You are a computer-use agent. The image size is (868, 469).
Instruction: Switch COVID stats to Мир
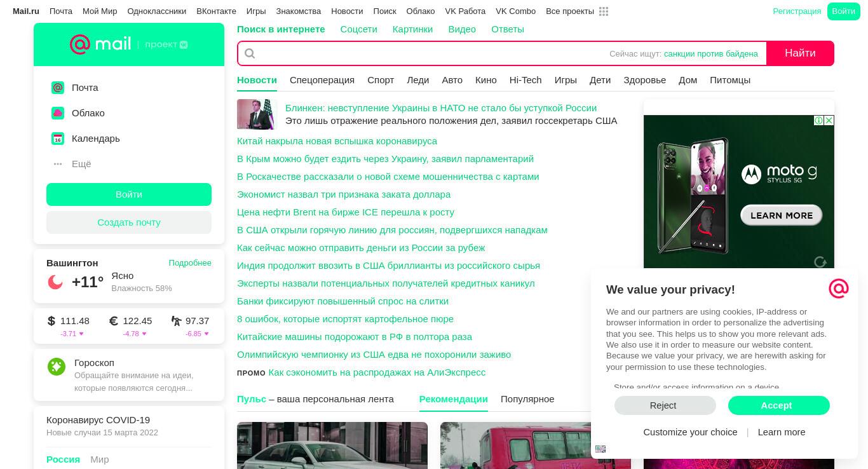point(100,459)
